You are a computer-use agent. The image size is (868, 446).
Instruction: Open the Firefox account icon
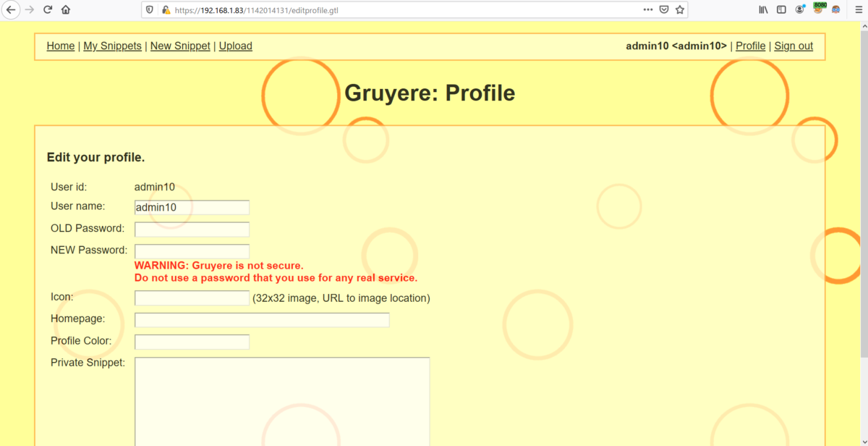[x=800, y=10]
